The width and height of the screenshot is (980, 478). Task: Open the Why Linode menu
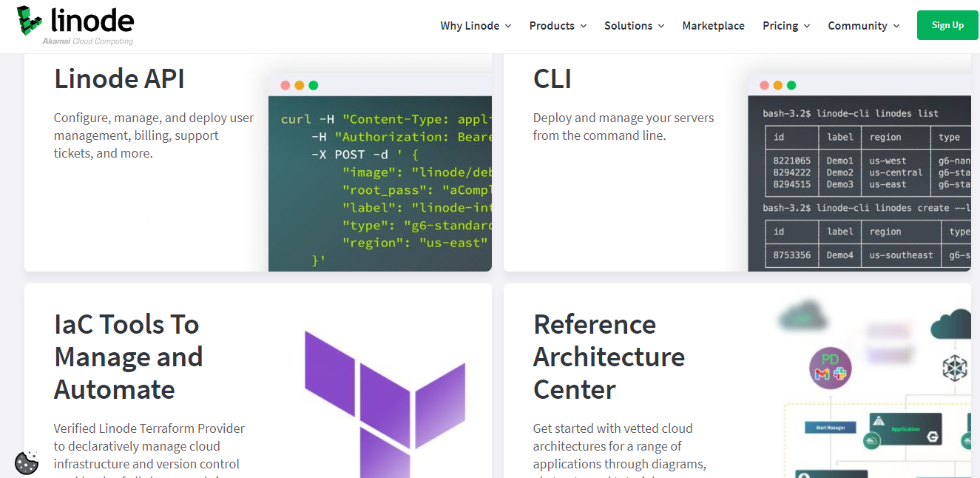click(476, 26)
